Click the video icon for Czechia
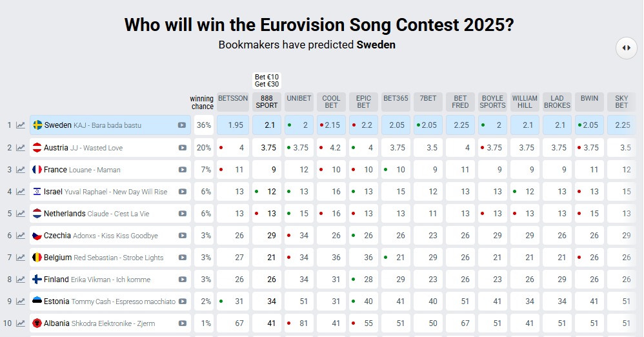The width and height of the screenshot is (644, 337). pos(183,236)
